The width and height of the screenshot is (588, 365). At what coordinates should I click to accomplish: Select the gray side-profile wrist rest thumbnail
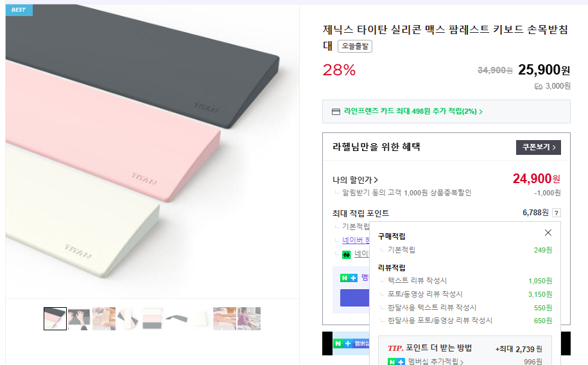point(177,319)
